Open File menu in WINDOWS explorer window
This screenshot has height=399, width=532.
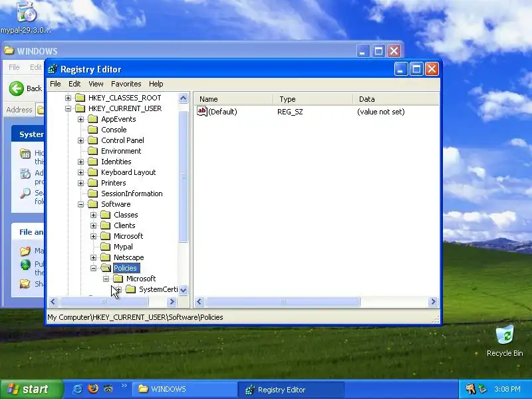tap(14, 67)
